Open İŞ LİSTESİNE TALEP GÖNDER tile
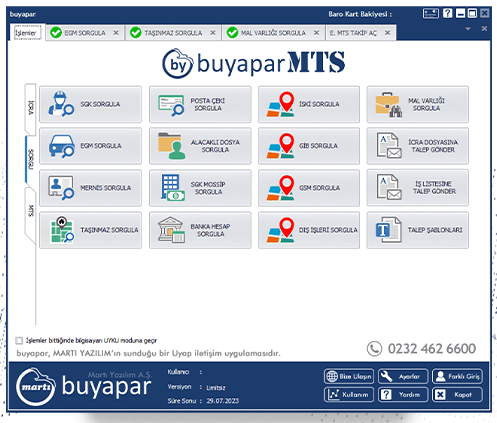Screen dimensions: 497x423 [x=418, y=188]
